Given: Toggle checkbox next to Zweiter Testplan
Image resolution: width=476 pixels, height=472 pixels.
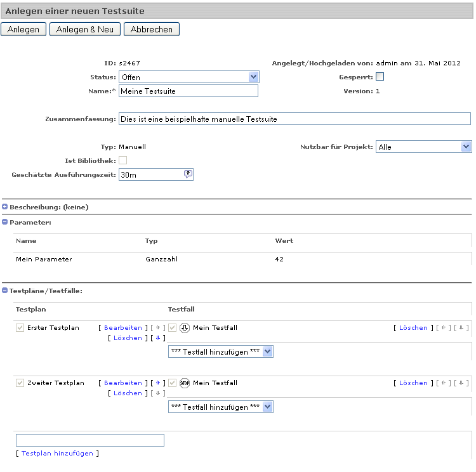Looking at the screenshot, I should pyautogui.click(x=20, y=383).
